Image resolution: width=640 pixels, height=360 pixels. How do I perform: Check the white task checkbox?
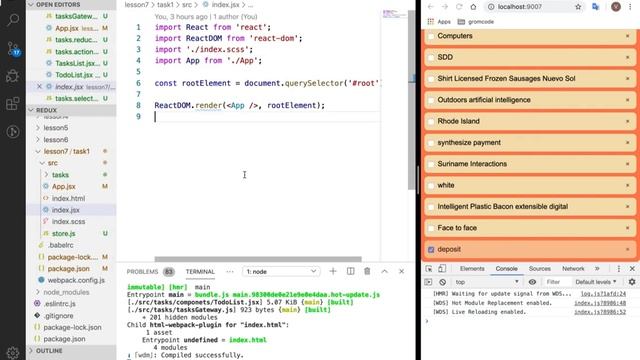[431, 186]
